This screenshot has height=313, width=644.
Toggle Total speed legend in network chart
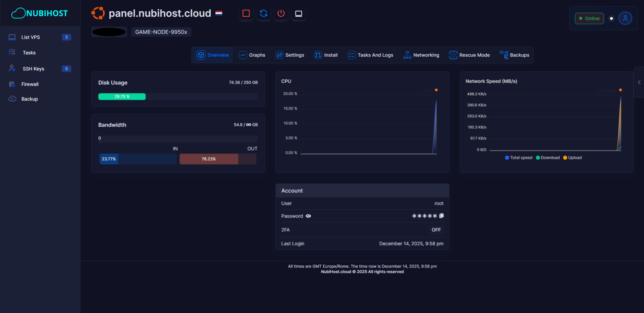[x=519, y=158]
